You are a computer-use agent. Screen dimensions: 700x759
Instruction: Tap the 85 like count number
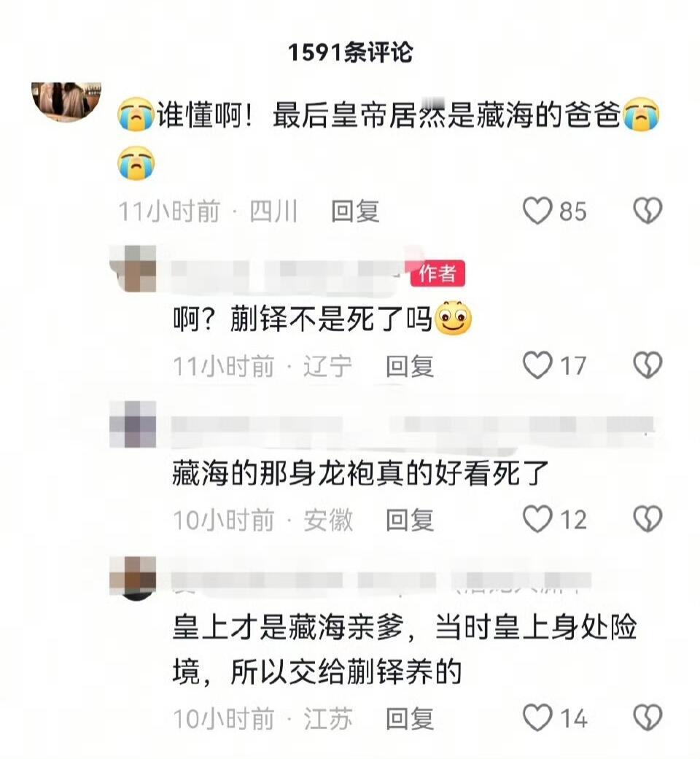tap(573, 211)
